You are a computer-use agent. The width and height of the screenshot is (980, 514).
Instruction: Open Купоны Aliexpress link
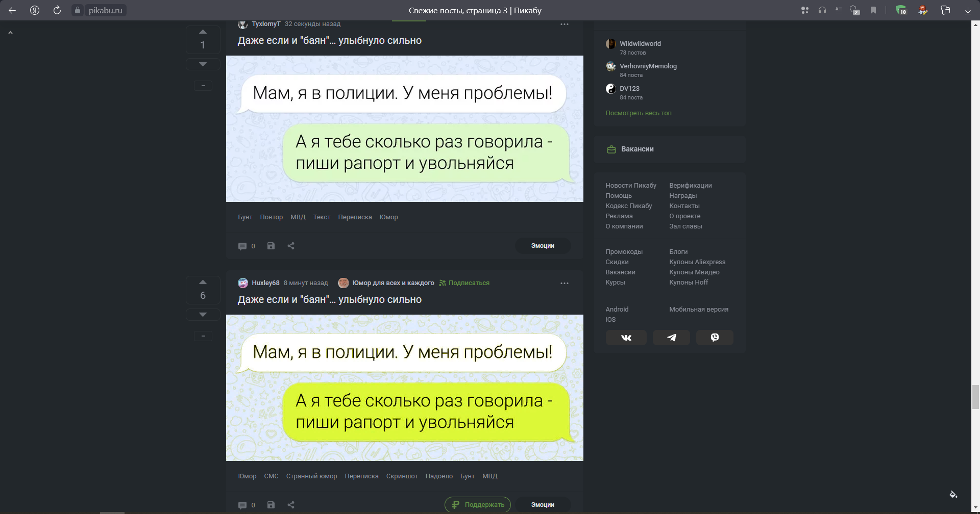click(x=697, y=262)
